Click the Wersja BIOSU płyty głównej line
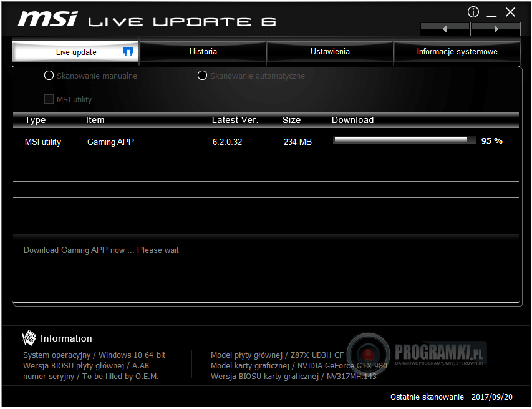Image resolution: width=532 pixels, height=409 pixels. point(86,366)
